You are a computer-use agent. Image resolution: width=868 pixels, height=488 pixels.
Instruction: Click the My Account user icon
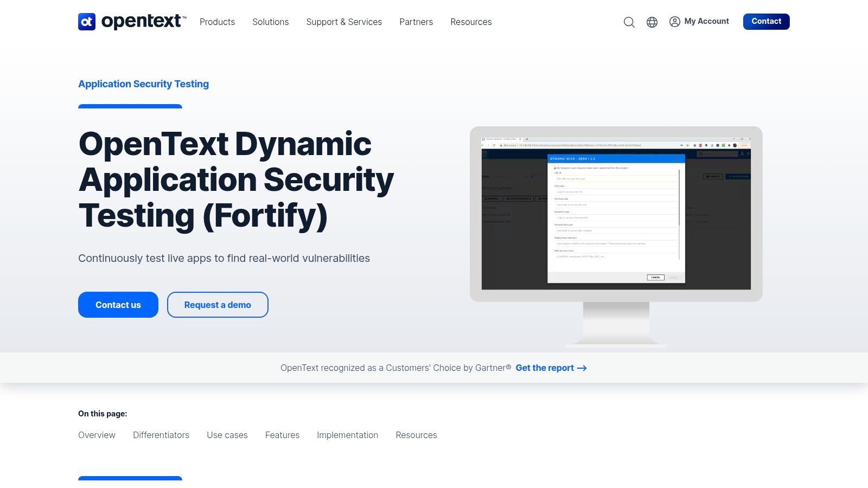click(675, 22)
